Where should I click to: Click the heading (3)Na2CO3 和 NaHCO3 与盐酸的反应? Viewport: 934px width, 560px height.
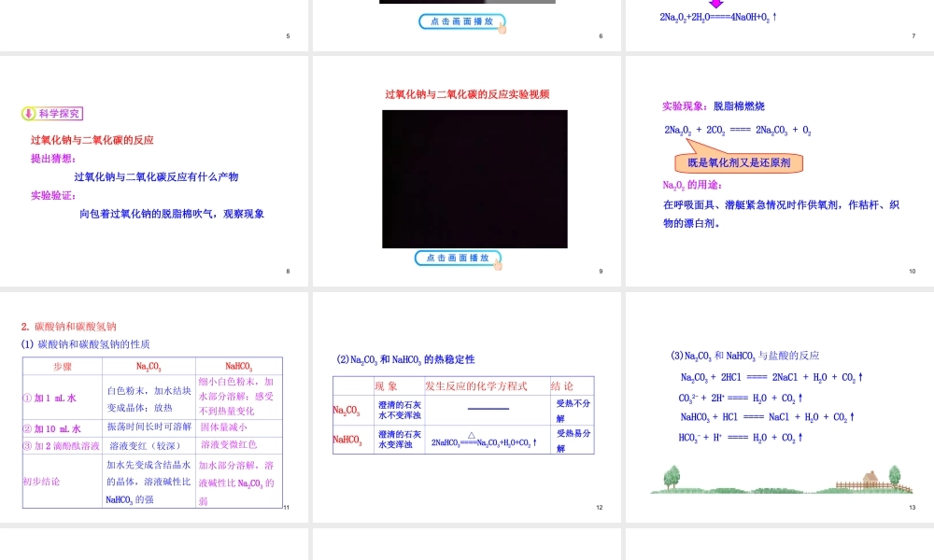pyautogui.click(x=744, y=356)
